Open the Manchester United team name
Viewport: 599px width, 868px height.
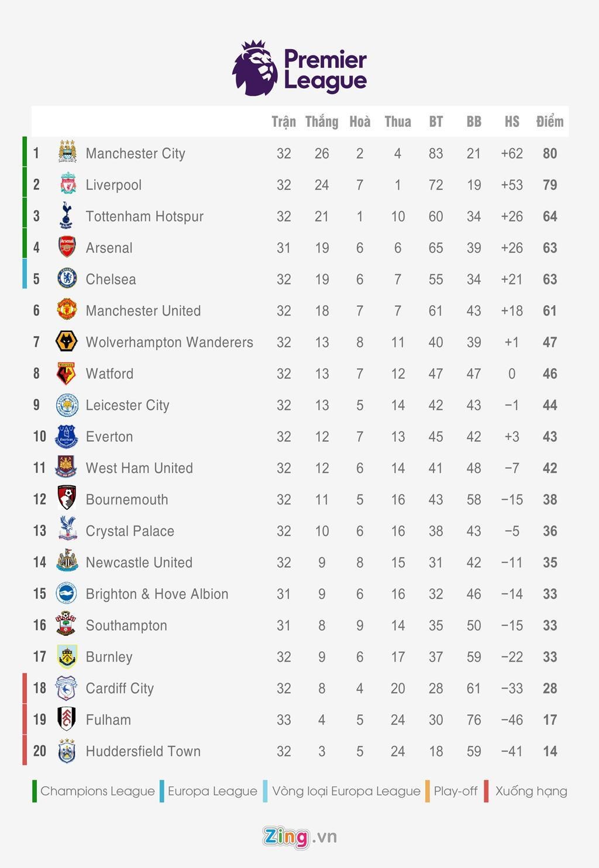[143, 310]
